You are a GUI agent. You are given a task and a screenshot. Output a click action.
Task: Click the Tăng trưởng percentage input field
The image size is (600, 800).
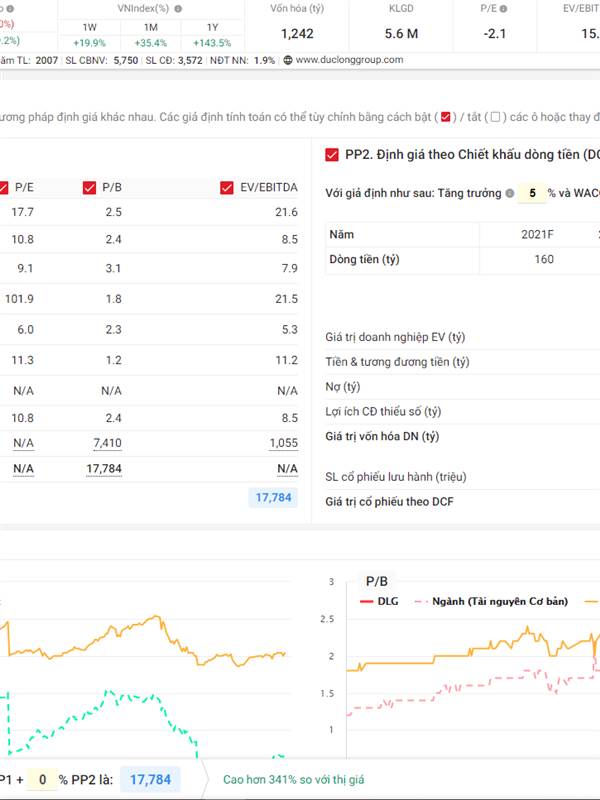coord(533,193)
